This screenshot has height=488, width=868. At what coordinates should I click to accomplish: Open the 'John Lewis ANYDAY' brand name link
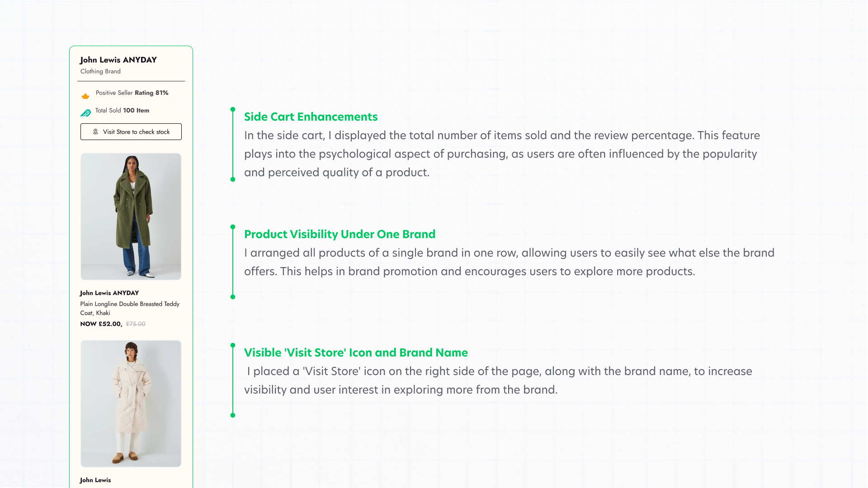point(118,60)
